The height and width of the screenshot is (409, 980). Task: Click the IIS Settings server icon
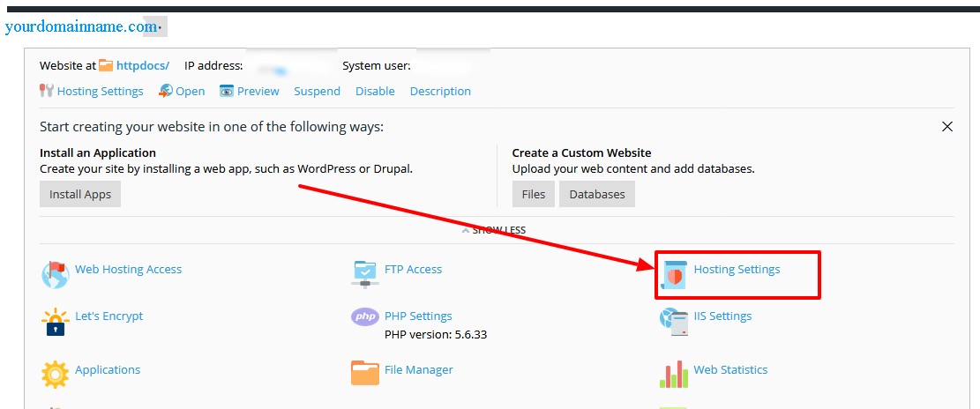(674, 321)
